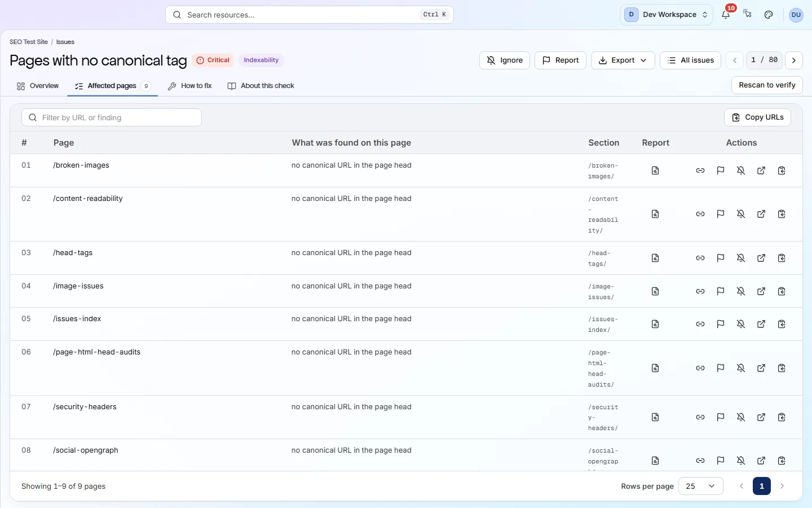812x508 pixels.
Task: Expand the Export dropdown
Action: tap(623, 60)
